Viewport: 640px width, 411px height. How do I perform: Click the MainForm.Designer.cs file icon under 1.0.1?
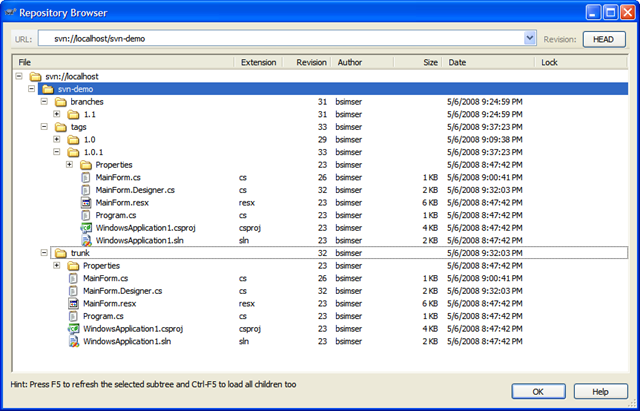point(86,190)
